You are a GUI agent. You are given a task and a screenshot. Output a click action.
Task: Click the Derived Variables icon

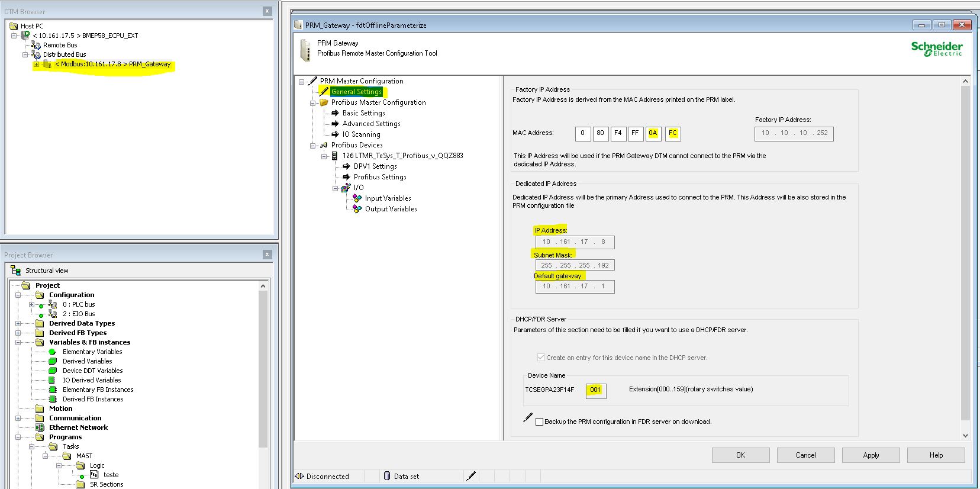tap(52, 361)
